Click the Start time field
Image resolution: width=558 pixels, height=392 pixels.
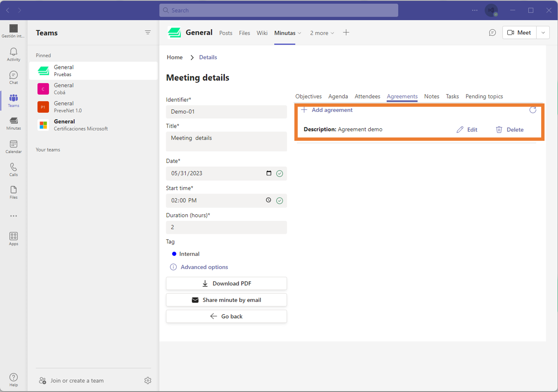[226, 201]
